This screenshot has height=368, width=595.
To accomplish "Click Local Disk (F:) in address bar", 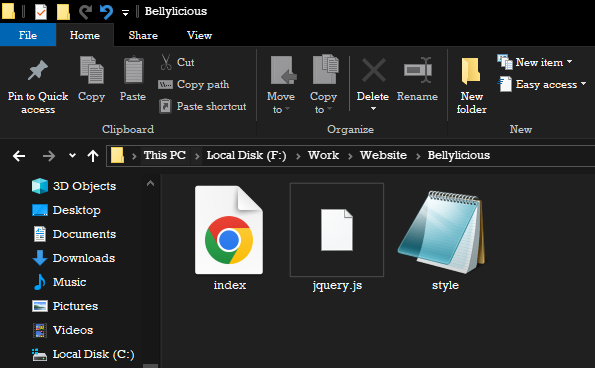I will click(x=246, y=155).
